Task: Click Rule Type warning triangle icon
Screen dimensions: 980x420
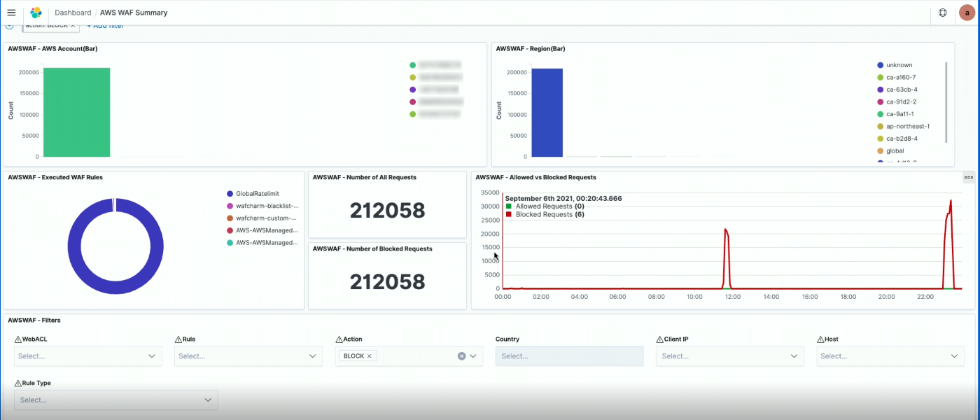Action: pyautogui.click(x=17, y=384)
